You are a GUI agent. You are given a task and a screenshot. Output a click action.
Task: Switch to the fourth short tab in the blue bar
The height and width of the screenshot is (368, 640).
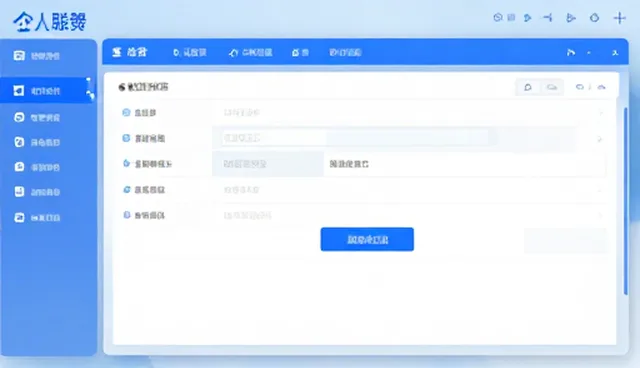[x=300, y=53]
